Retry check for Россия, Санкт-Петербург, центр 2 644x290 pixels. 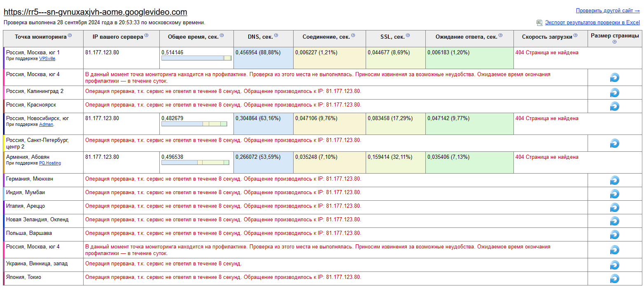coord(615,143)
